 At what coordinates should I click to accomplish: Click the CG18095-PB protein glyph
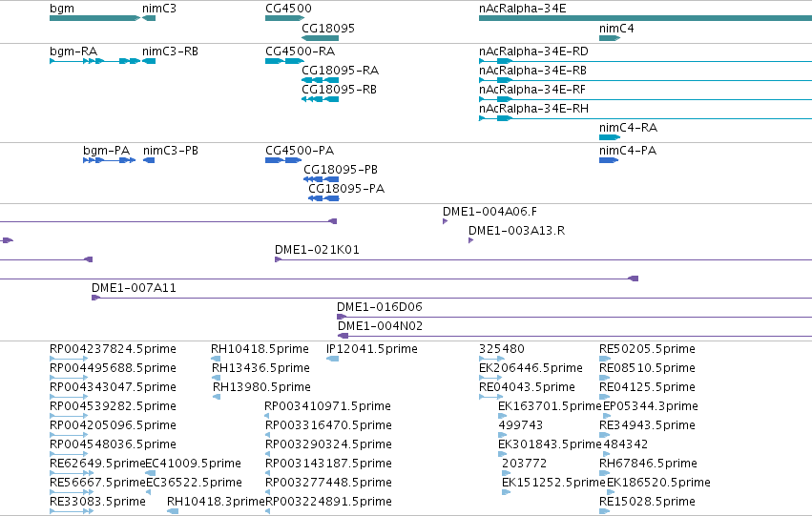321,179
